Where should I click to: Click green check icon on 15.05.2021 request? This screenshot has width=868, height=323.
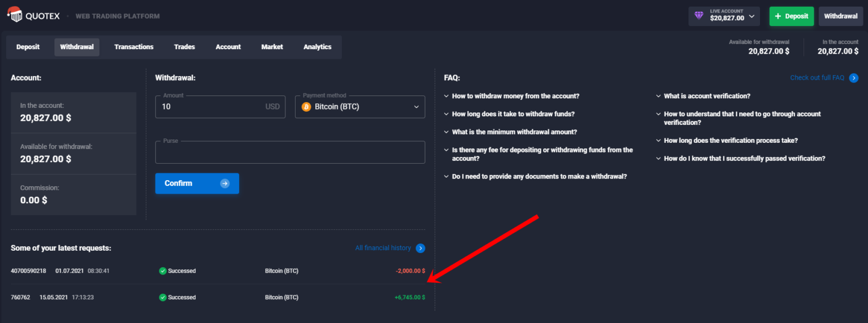pos(163,298)
